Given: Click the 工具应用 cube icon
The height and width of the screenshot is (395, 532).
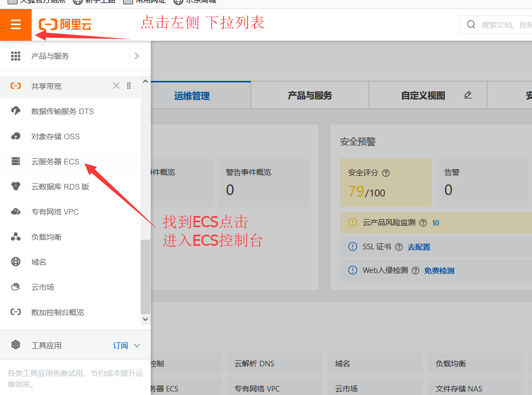Looking at the screenshot, I should [16, 345].
